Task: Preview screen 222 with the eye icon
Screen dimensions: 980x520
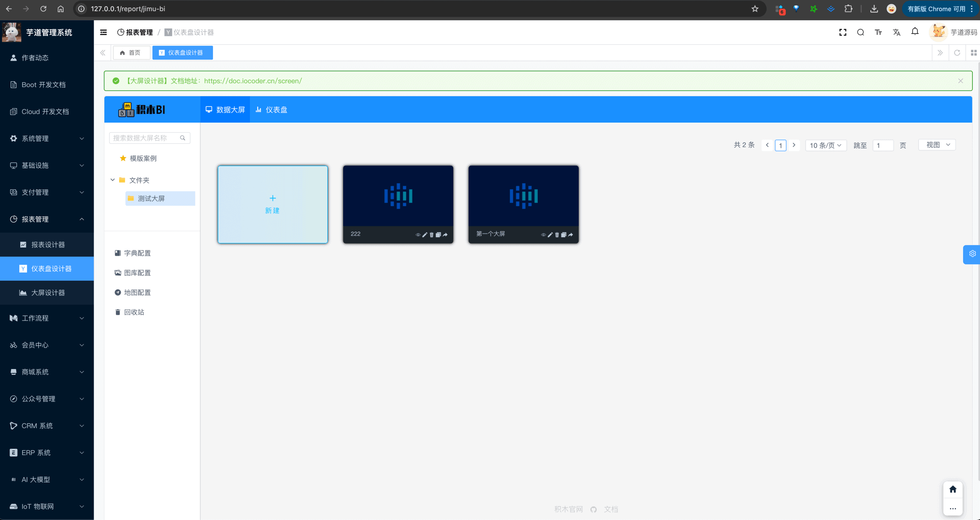Action: 418,235
